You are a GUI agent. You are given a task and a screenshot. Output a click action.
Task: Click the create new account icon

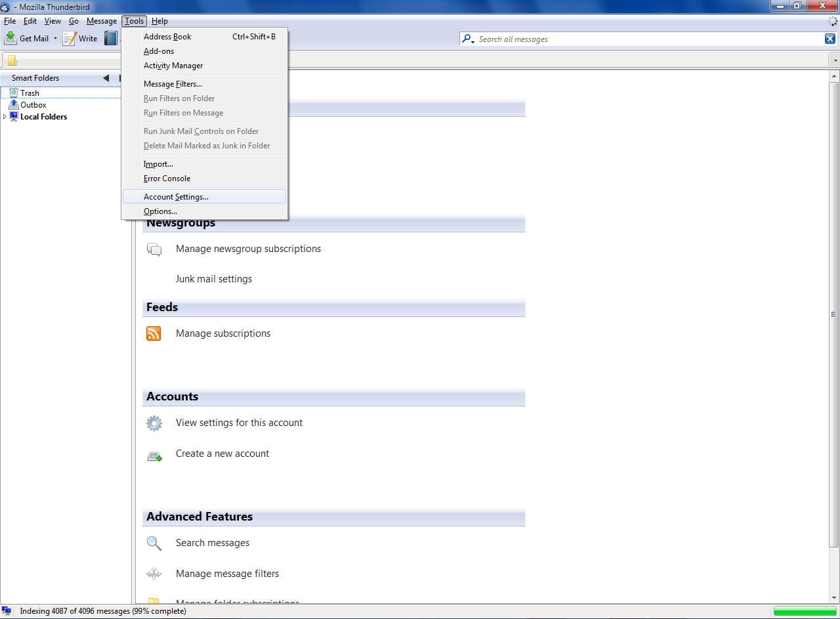pos(154,455)
